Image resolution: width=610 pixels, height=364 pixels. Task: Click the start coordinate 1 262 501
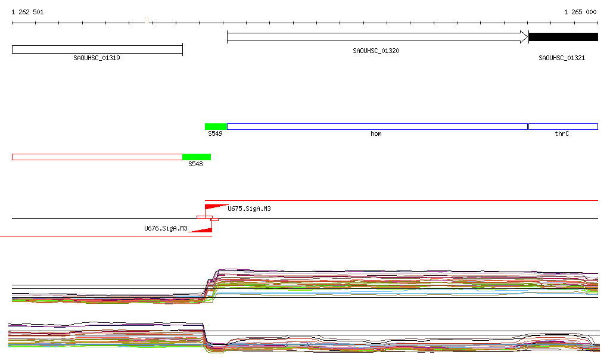pyautogui.click(x=27, y=12)
